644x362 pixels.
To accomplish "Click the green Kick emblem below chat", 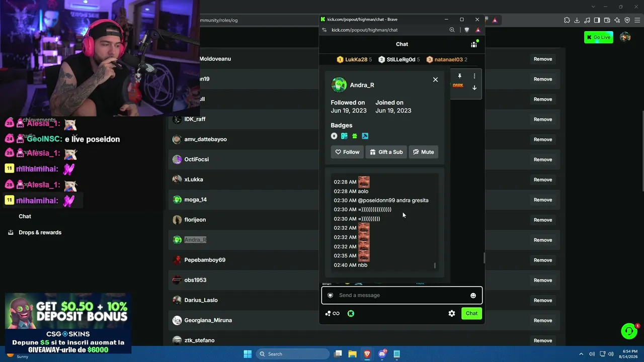I will point(351,313).
